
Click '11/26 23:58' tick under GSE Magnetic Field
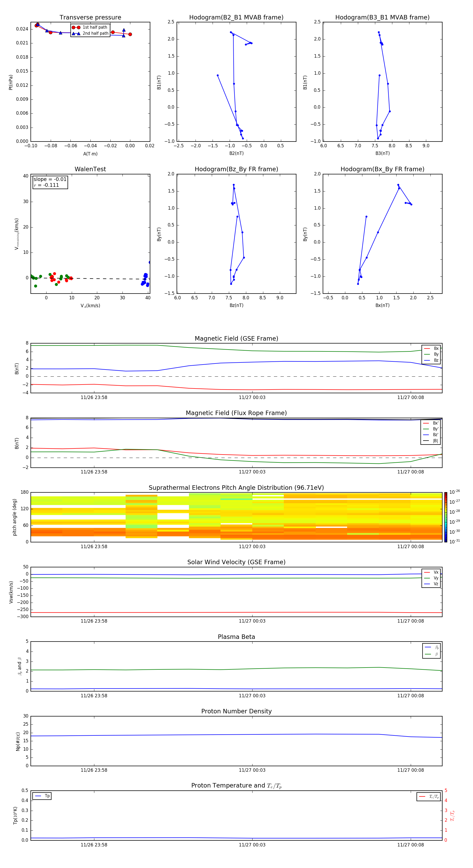pyautogui.click(x=94, y=397)
